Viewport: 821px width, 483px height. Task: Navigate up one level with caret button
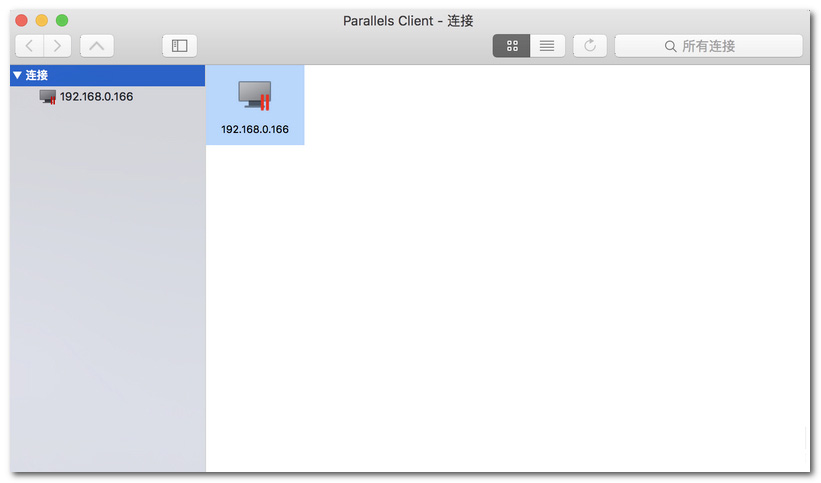click(x=97, y=46)
